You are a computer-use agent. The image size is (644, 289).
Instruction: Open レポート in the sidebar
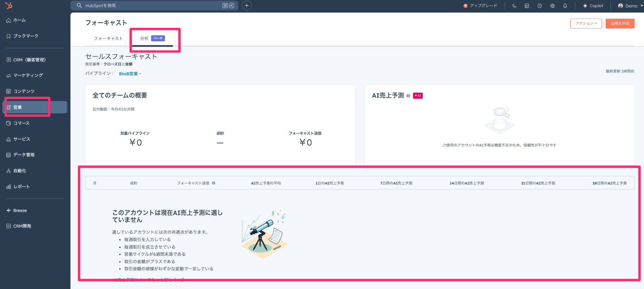pyautogui.click(x=21, y=187)
